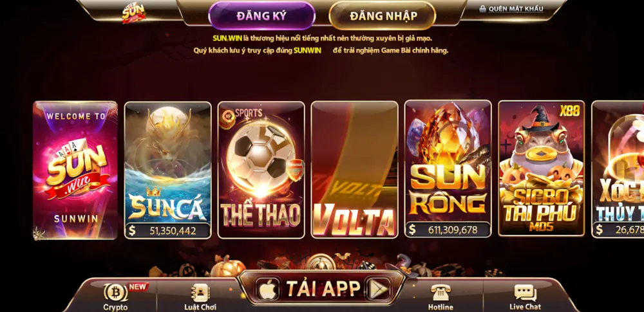The image size is (644, 312).
Task: Open the partially visible Xóc Đĩa card
Action: point(618,169)
